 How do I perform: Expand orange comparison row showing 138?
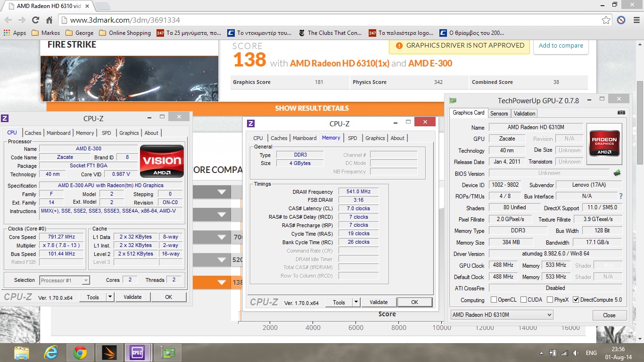pyautogui.click(x=222, y=282)
